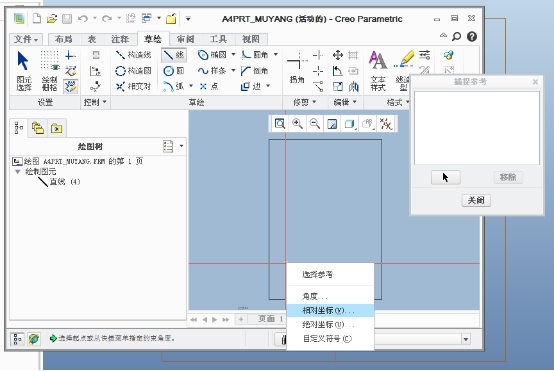Image resolution: width=554 pixels, height=371 pixels.
Task: Open the 文本样式 text style tool
Action: (x=378, y=70)
